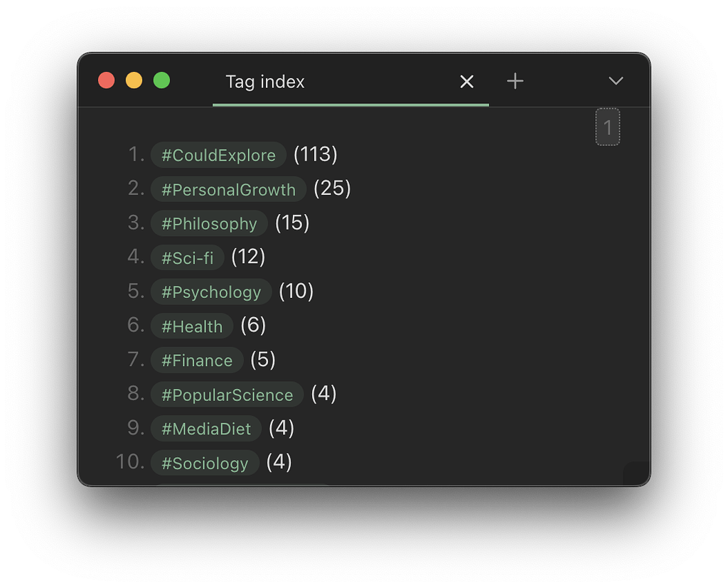Open the #Health tag
The image size is (728, 588).
pos(191,326)
